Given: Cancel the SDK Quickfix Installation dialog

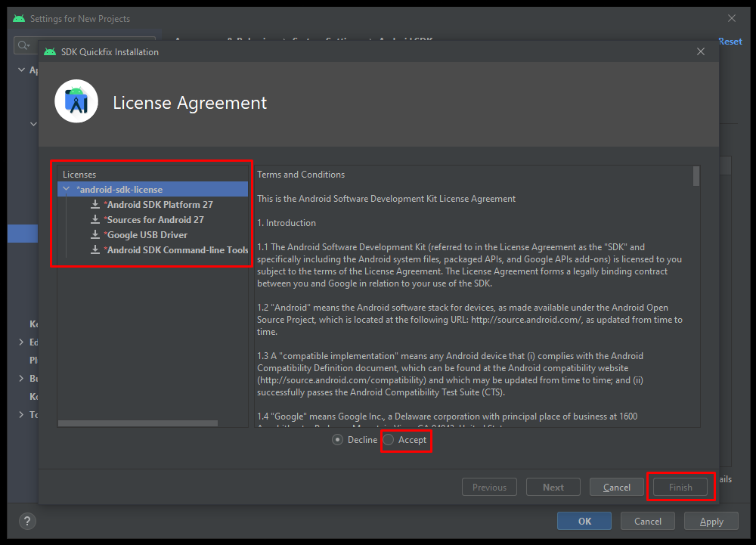Looking at the screenshot, I should 617,488.
